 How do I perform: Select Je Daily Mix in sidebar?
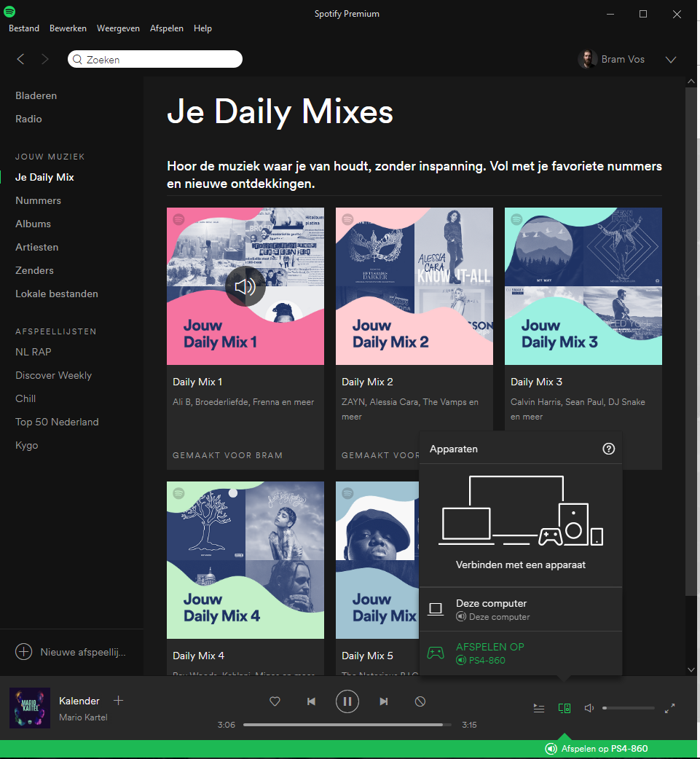(44, 177)
